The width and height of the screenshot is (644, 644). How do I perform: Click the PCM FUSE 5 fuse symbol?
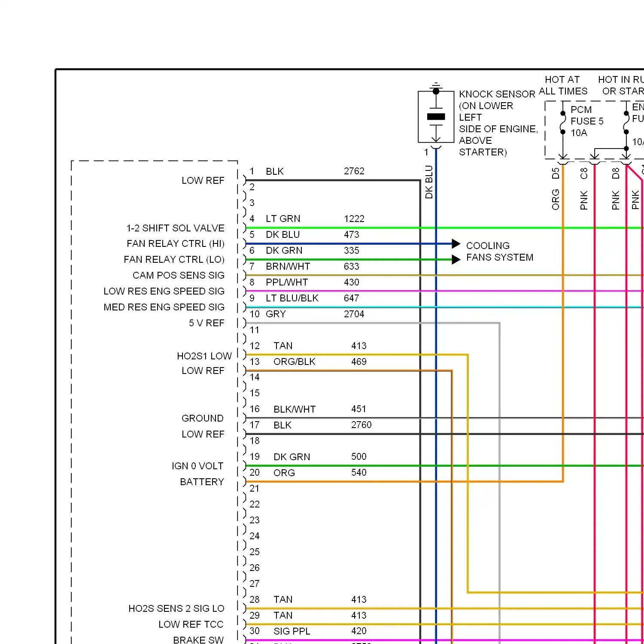click(563, 123)
